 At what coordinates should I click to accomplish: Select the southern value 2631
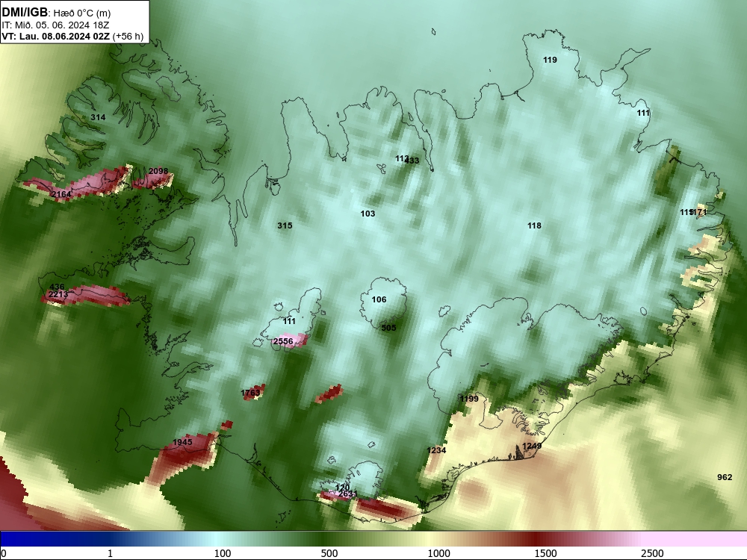pos(347,494)
